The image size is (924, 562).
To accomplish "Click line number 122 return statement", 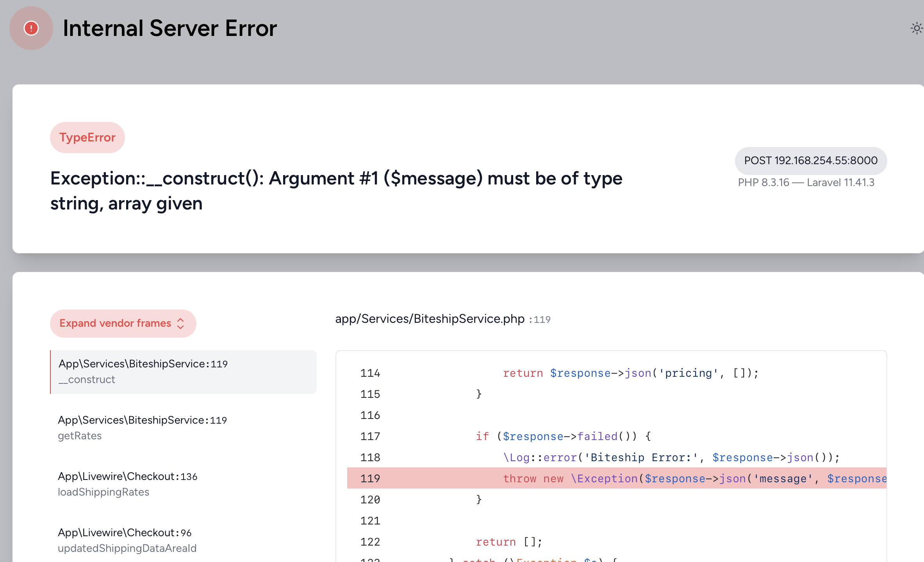I will [508, 542].
